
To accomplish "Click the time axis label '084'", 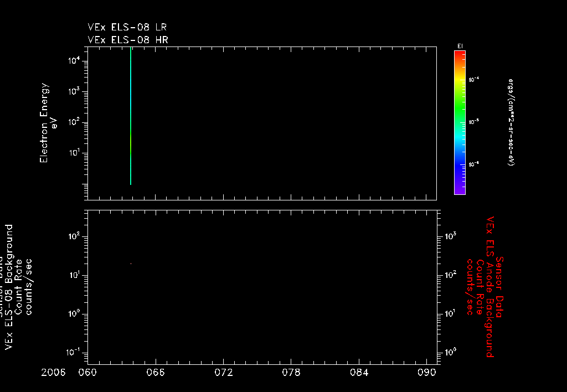I will tap(359, 373).
